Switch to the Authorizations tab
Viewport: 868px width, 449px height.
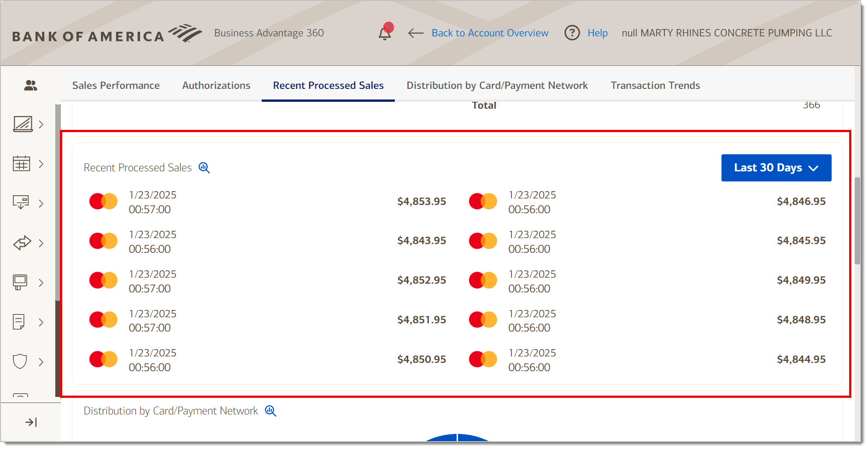click(x=216, y=85)
